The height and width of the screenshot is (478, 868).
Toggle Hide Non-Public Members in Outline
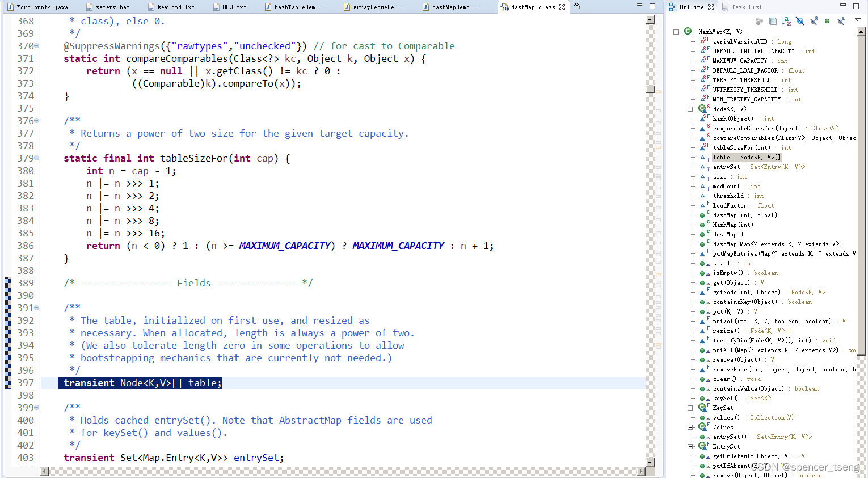pyautogui.click(x=827, y=21)
